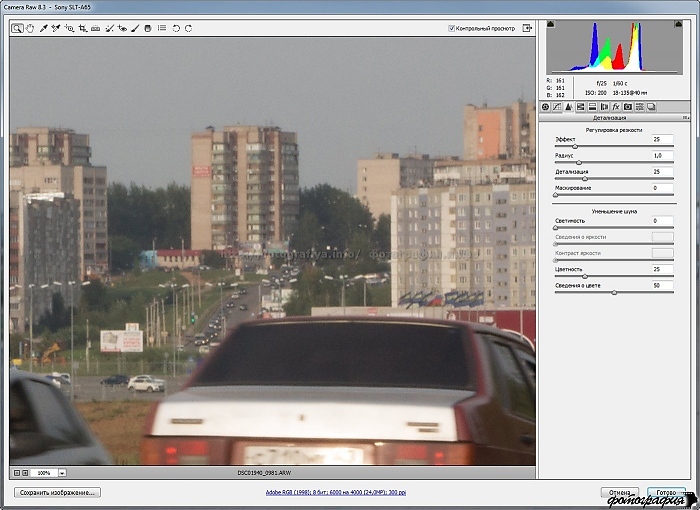Open Camera Raw preferences list icon

[162, 28]
